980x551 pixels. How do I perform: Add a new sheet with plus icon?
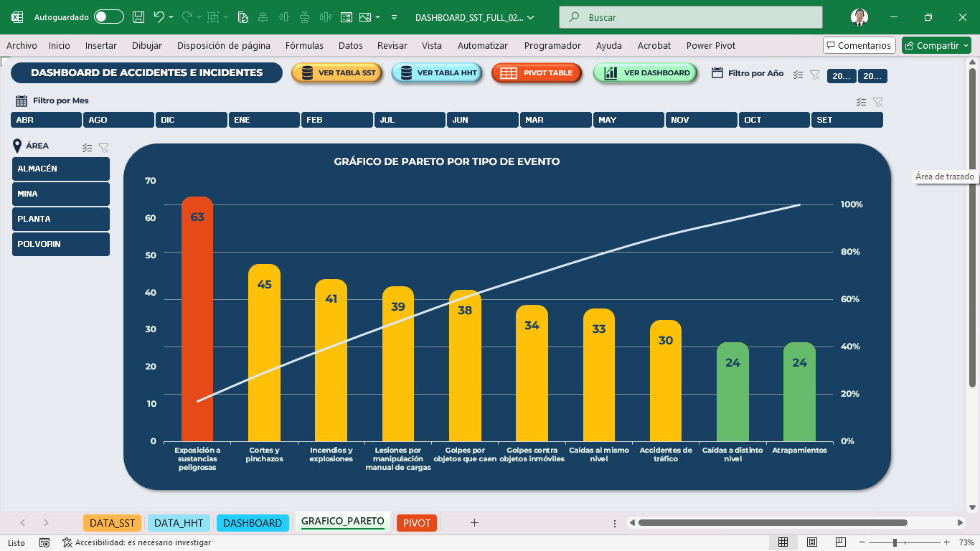tap(474, 523)
